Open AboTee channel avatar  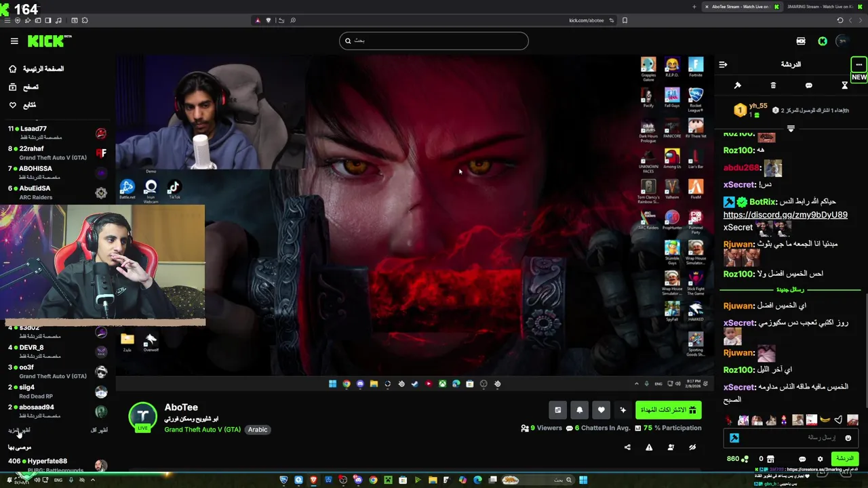coord(143,417)
